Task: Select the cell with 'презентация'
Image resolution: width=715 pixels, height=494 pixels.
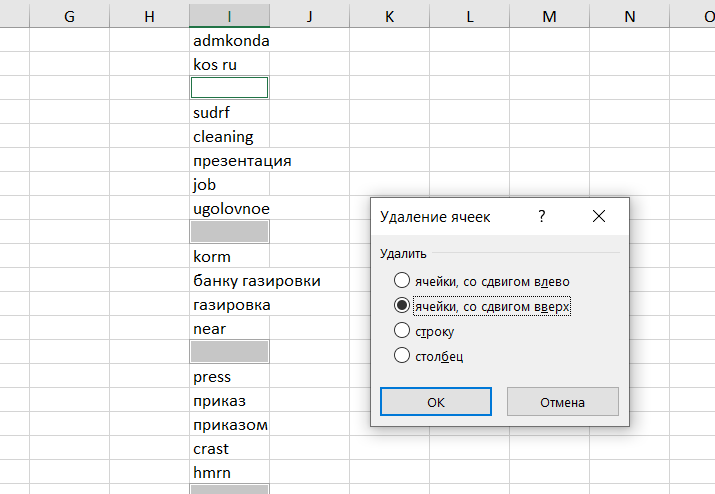Action: point(229,161)
